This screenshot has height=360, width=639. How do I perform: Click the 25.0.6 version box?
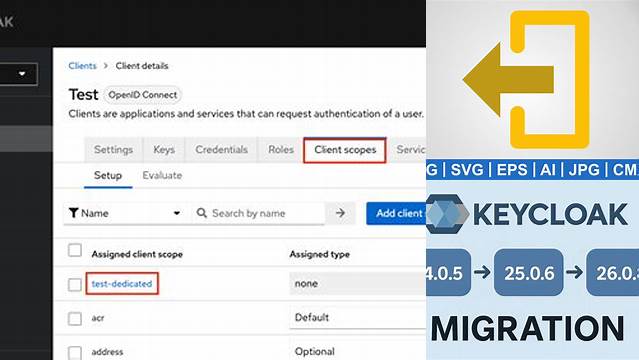point(529,273)
